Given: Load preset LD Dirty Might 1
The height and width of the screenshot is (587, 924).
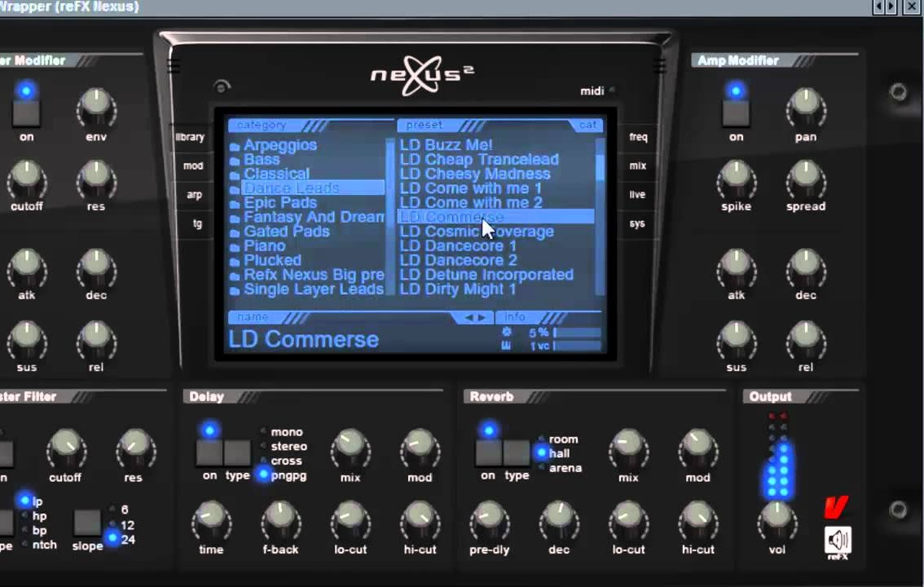Looking at the screenshot, I should point(458,289).
